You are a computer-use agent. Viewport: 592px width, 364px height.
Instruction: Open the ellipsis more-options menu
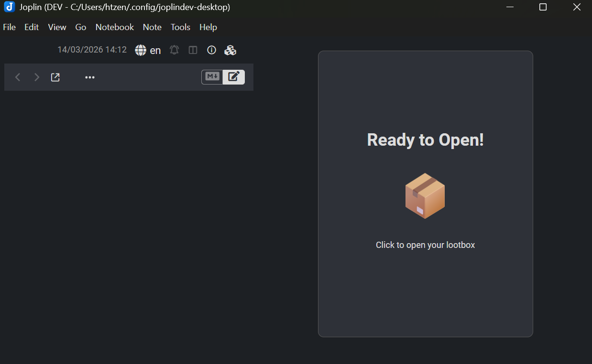[90, 77]
